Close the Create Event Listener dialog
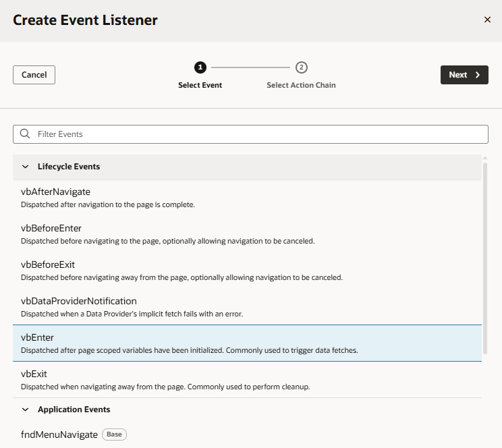The height and width of the screenshot is (448, 502). 487,20
